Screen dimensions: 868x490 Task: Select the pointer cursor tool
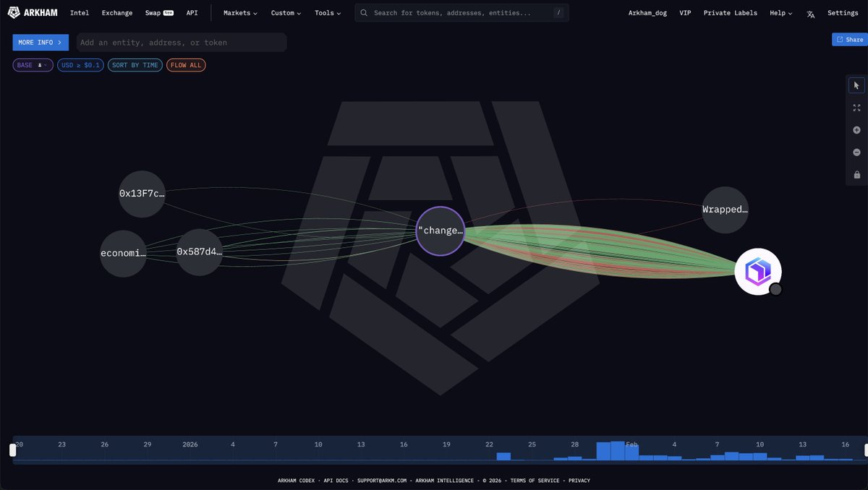857,85
